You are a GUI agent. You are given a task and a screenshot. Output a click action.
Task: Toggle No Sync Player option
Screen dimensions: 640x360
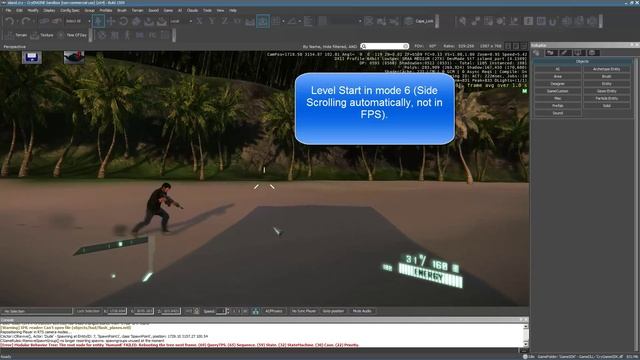(x=303, y=311)
